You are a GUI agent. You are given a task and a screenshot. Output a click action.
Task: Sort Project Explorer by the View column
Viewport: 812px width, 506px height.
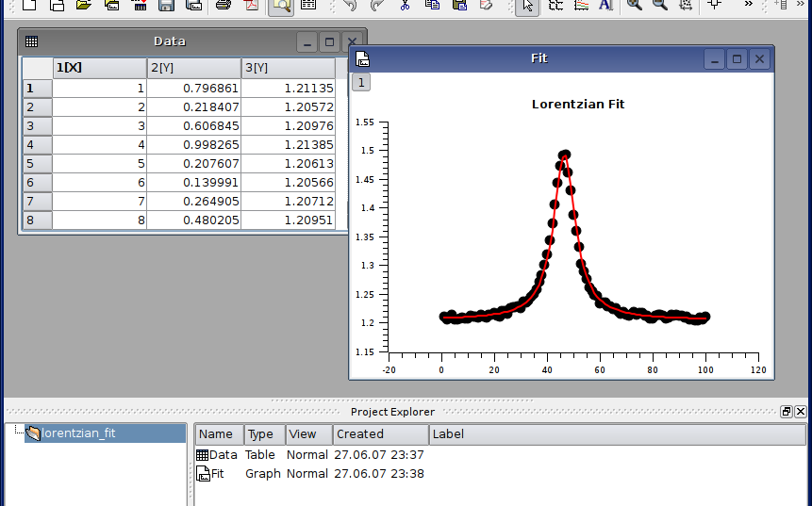pos(308,434)
